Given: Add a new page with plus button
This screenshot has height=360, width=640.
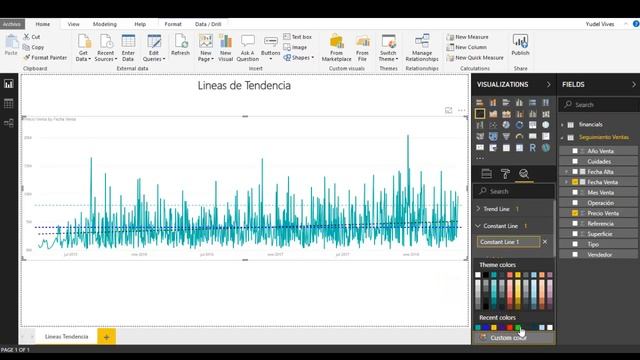Looking at the screenshot, I should [x=107, y=337].
